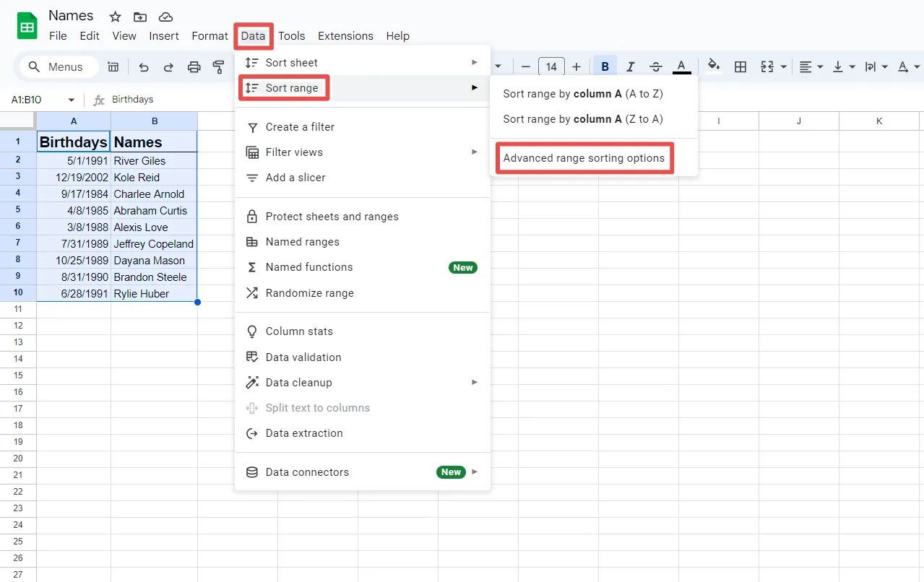The height and width of the screenshot is (582, 924).
Task: Choose Sort range by column A descending
Action: (582, 118)
